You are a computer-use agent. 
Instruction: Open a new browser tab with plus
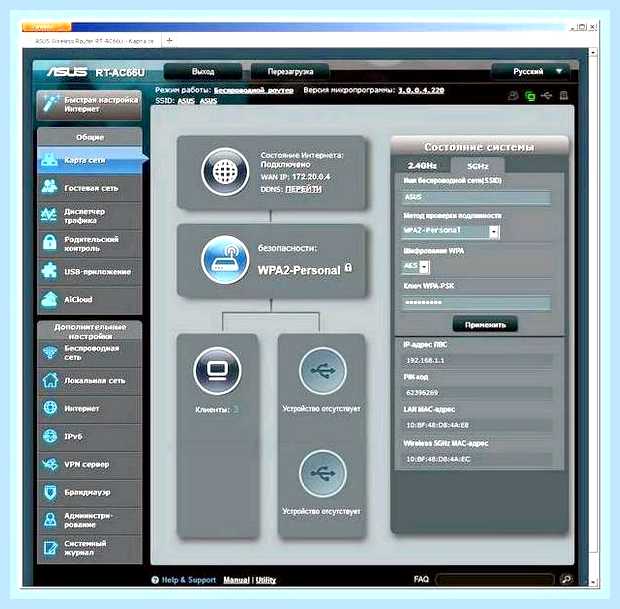coord(169,40)
